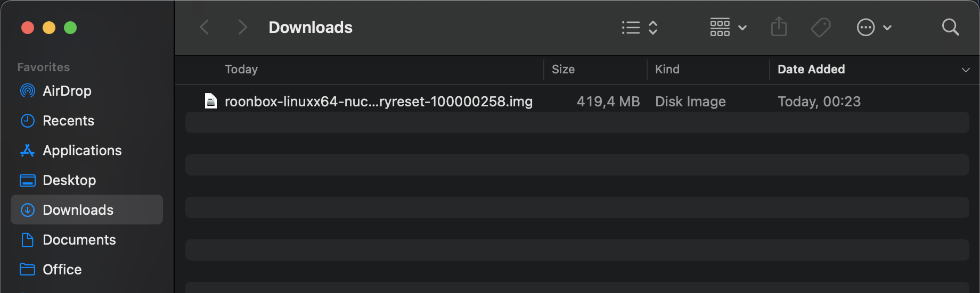Open Recents in the sidebar
The height and width of the screenshot is (293, 980).
pos(68,121)
